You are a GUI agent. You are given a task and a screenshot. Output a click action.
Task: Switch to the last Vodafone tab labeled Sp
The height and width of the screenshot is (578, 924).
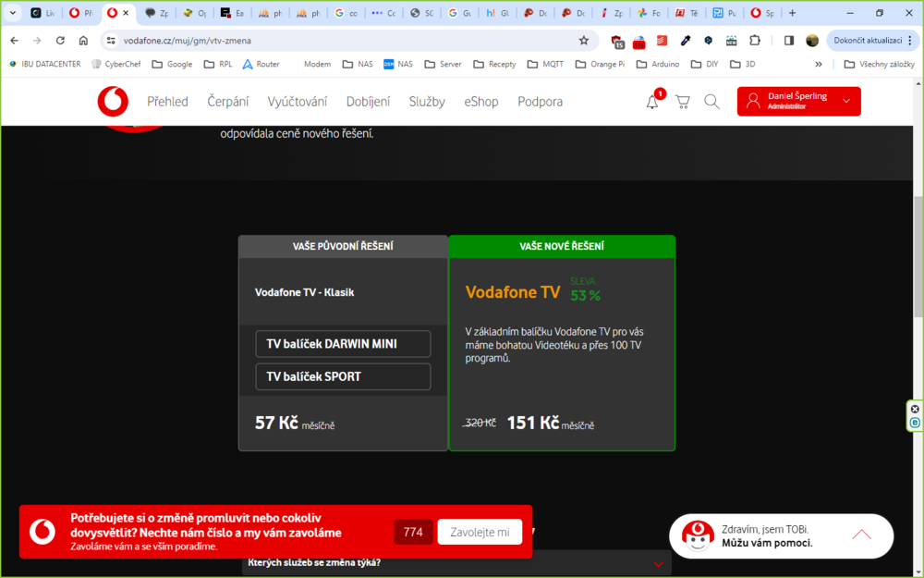tap(762, 12)
